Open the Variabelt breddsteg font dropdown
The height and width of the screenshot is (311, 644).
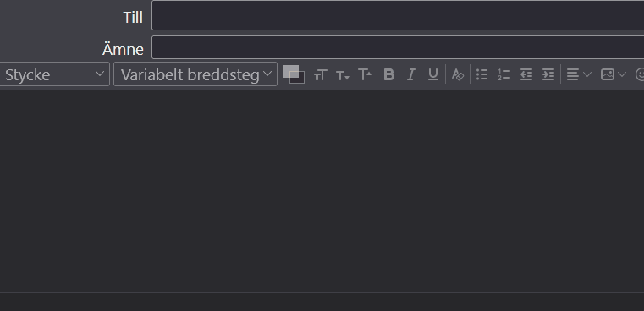195,74
